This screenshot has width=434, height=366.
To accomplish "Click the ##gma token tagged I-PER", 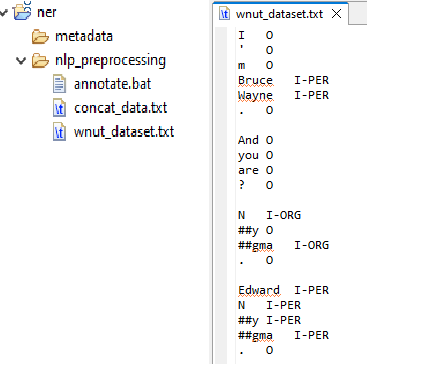I will (x=255, y=335).
